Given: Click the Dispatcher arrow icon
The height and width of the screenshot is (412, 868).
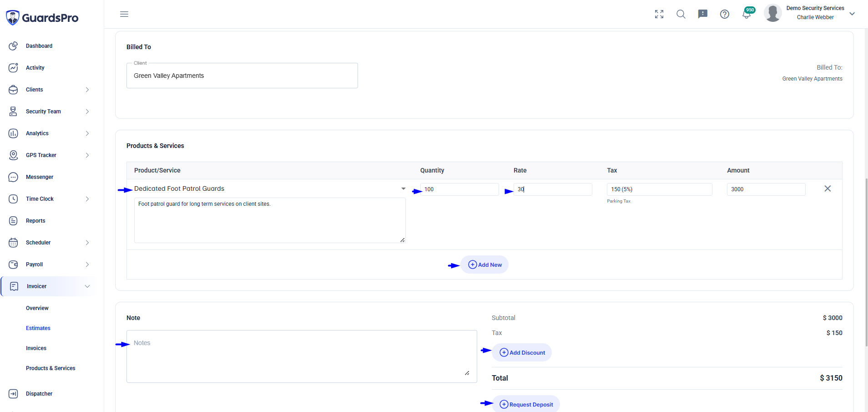Looking at the screenshot, I should 13,394.
